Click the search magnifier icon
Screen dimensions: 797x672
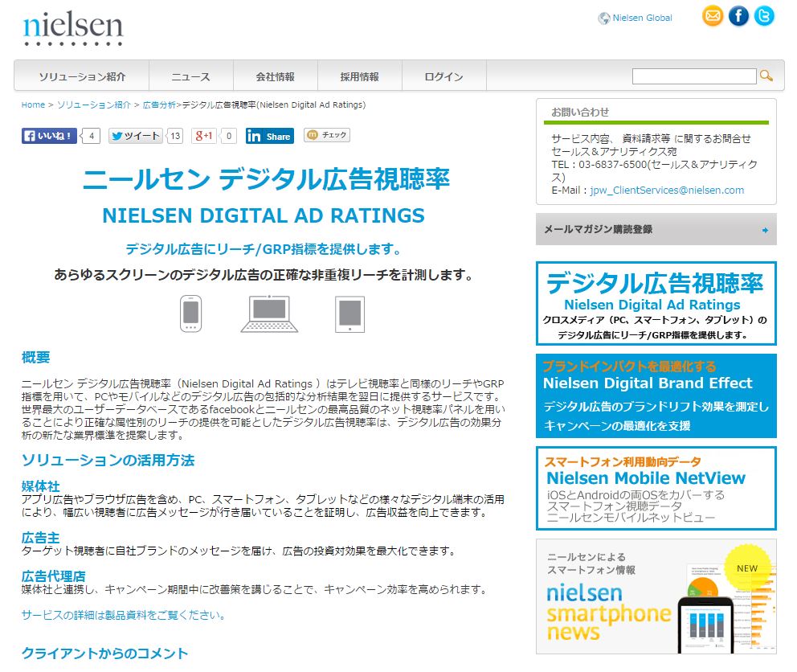[x=766, y=76]
